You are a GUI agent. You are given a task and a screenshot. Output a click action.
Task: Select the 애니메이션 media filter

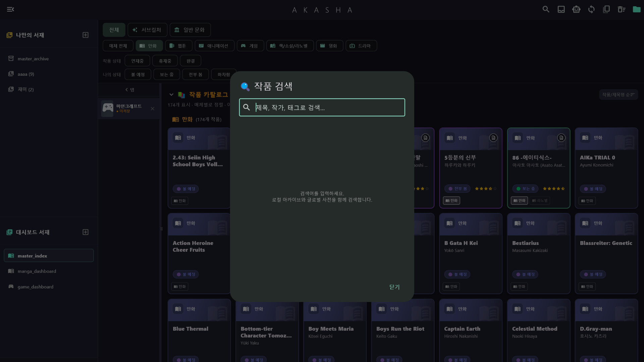(214, 46)
